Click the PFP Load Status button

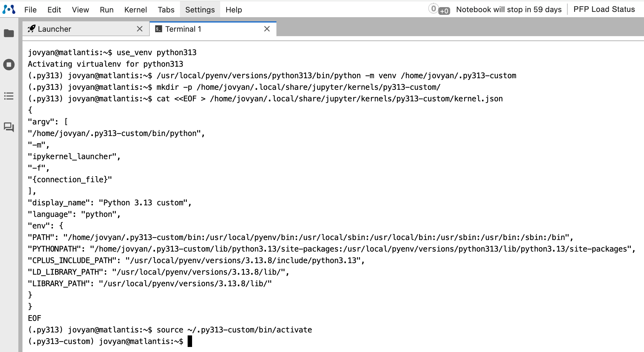point(604,9)
